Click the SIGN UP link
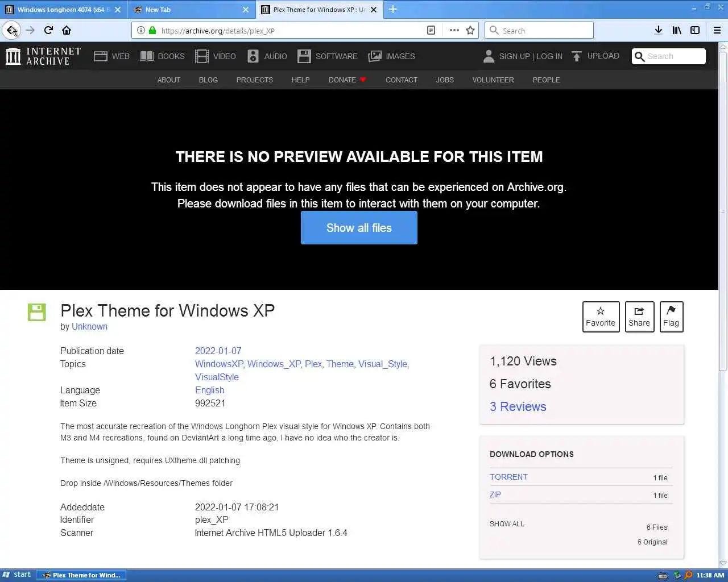 (515, 56)
